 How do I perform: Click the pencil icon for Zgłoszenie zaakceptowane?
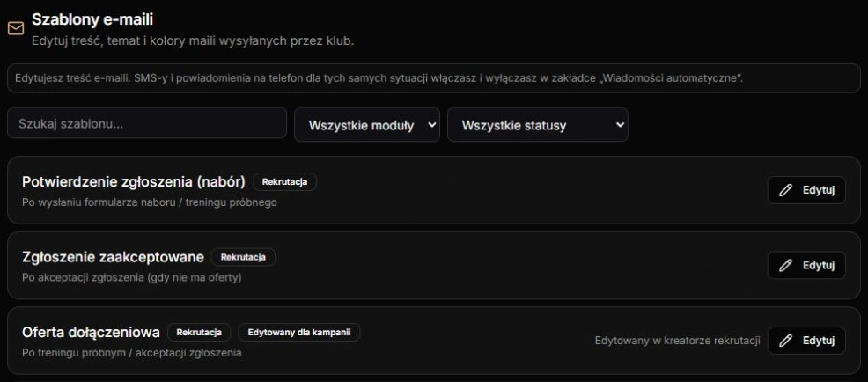pyautogui.click(x=785, y=265)
